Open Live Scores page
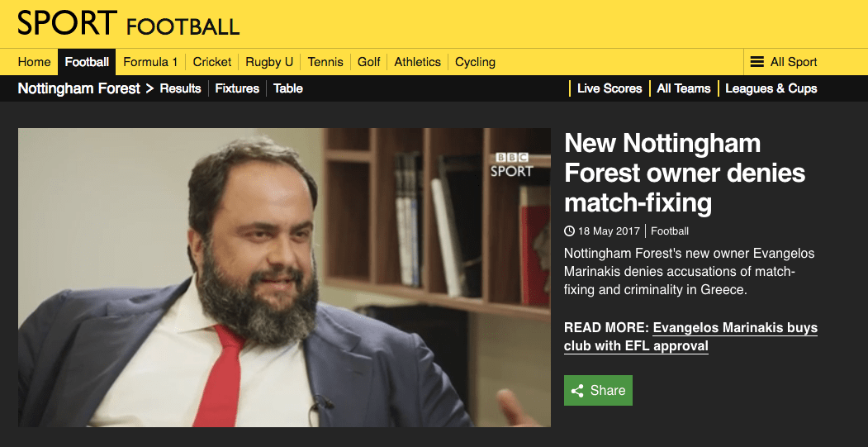 (x=609, y=88)
